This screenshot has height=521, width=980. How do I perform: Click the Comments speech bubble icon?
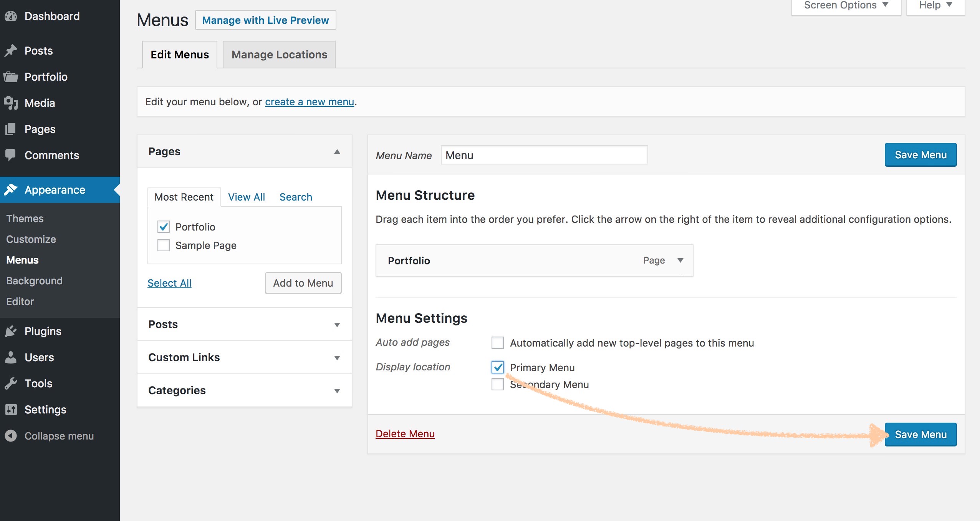click(x=11, y=155)
